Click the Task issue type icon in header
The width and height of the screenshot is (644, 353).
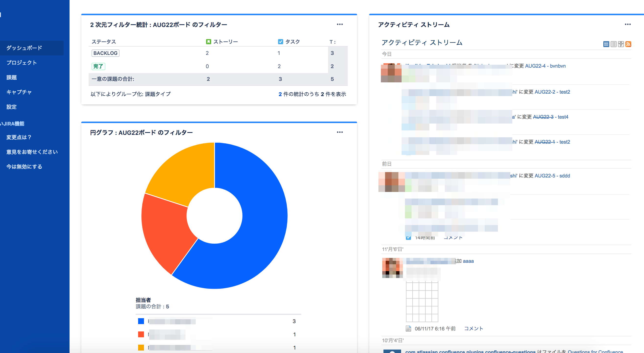[281, 42]
